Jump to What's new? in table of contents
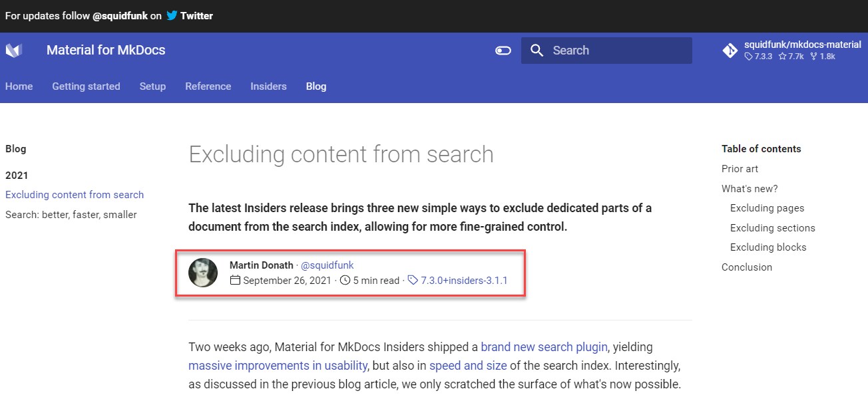The height and width of the screenshot is (395, 868). (750, 189)
